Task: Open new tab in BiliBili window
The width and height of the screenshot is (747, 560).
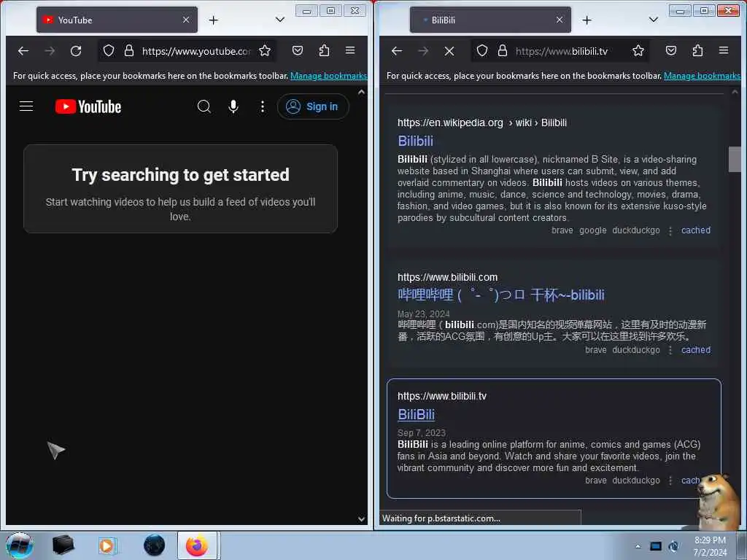Action: pyautogui.click(x=587, y=20)
